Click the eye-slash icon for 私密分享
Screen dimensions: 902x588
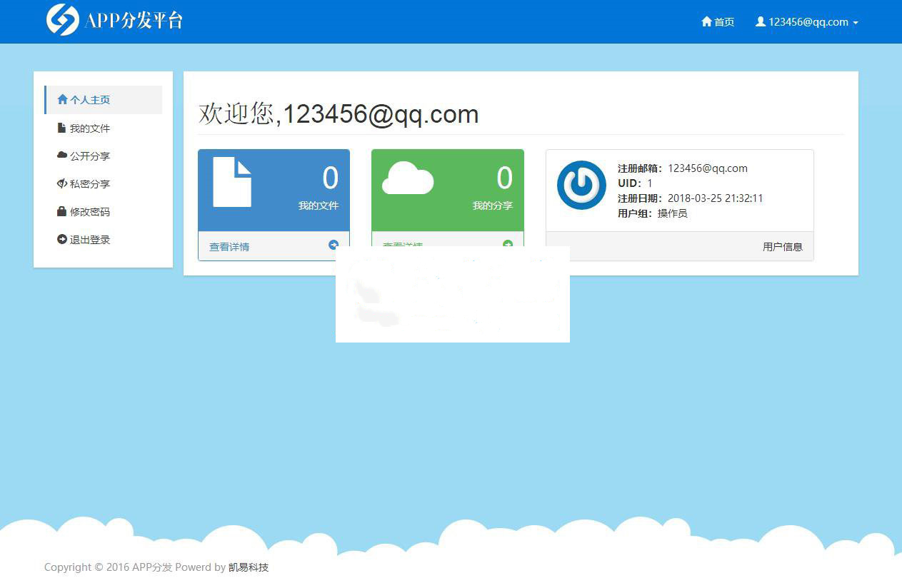pos(61,183)
